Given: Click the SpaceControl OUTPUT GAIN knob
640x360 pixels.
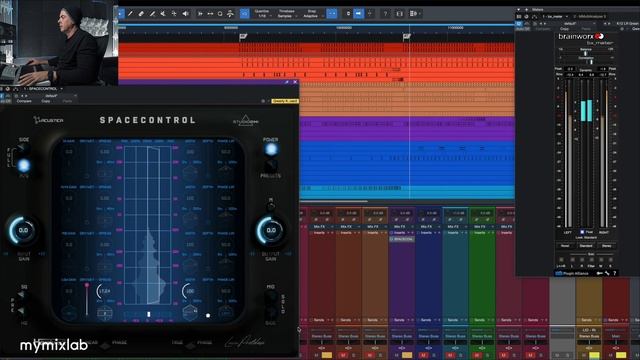Looking at the screenshot, I should coord(271,230).
